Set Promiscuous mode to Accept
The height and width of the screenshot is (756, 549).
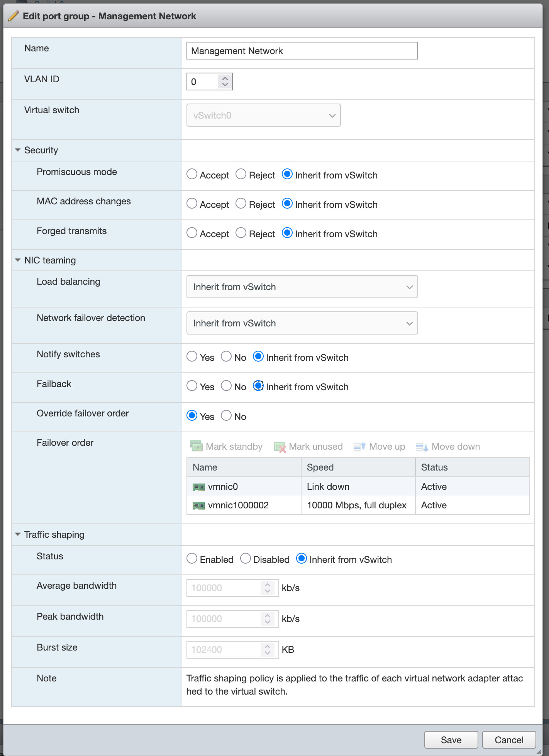click(192, 174)
